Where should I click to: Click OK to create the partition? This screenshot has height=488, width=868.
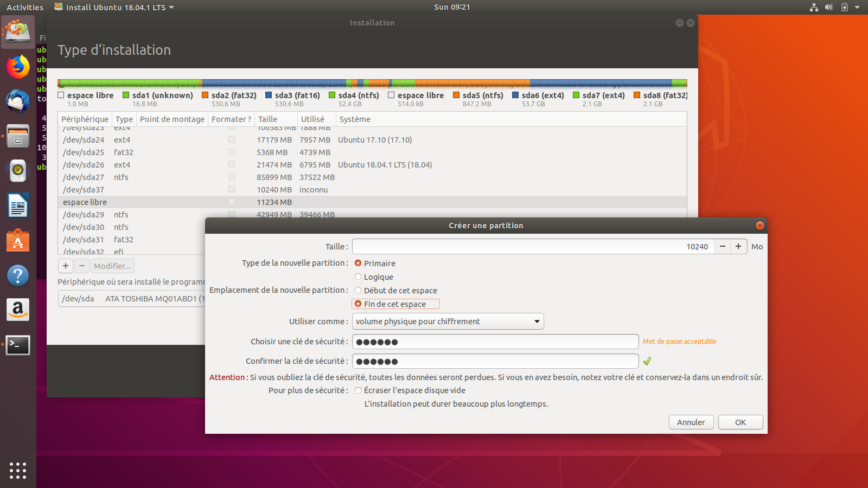click(x=740, y=422)
